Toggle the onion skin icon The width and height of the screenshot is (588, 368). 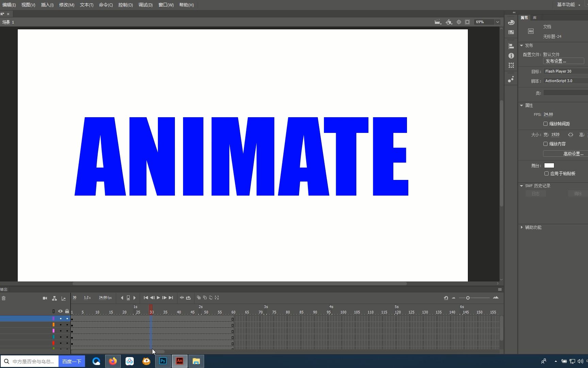(x=199, y=297)
